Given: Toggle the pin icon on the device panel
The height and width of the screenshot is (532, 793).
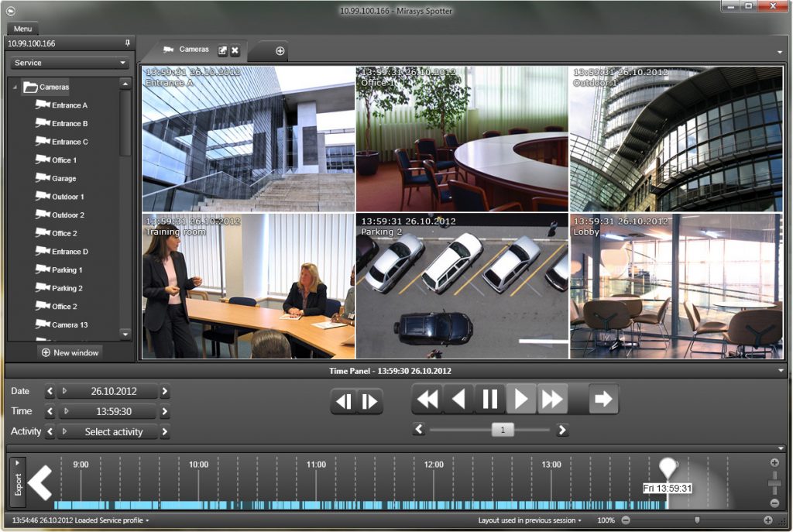Looking at the screenshot, I should [x=129, y=43].
